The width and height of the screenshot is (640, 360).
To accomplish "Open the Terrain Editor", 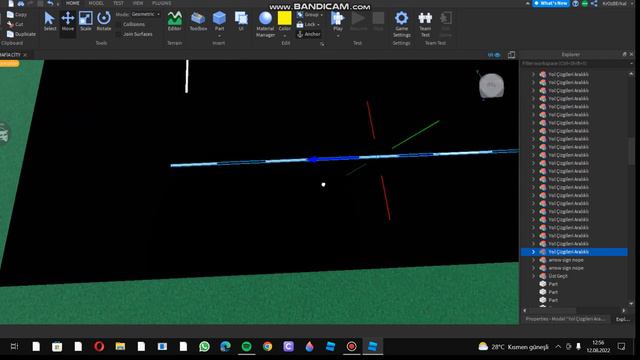I will [175, 21].
